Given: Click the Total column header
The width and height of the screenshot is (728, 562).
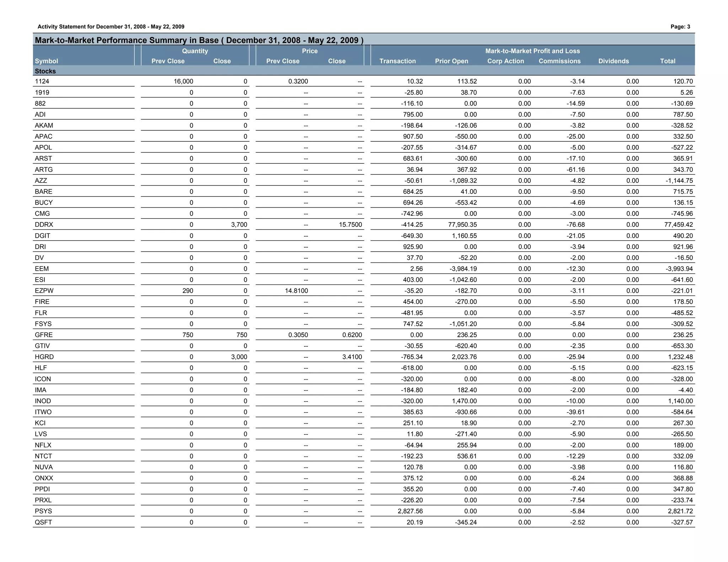Looking at the screenshot, I should (668, 61).
